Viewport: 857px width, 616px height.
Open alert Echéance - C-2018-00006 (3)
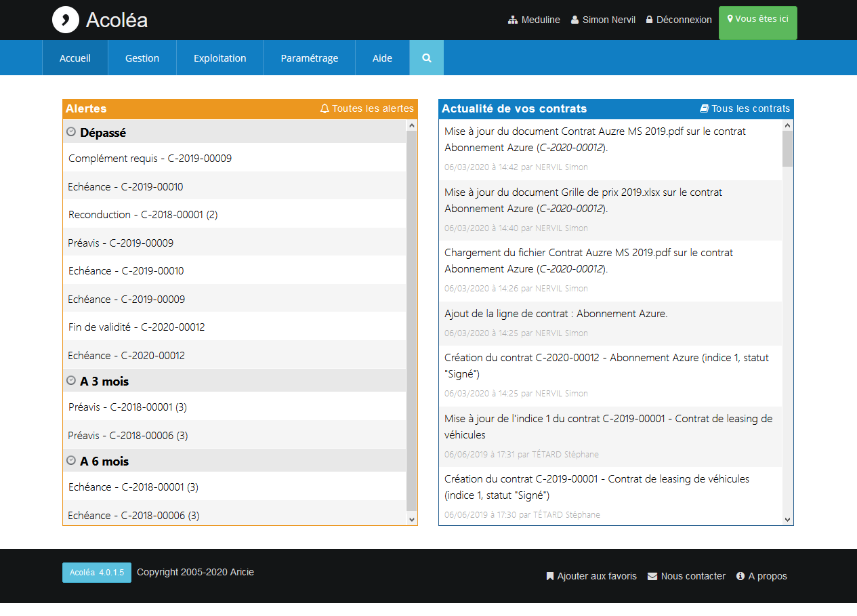point(234,513)
